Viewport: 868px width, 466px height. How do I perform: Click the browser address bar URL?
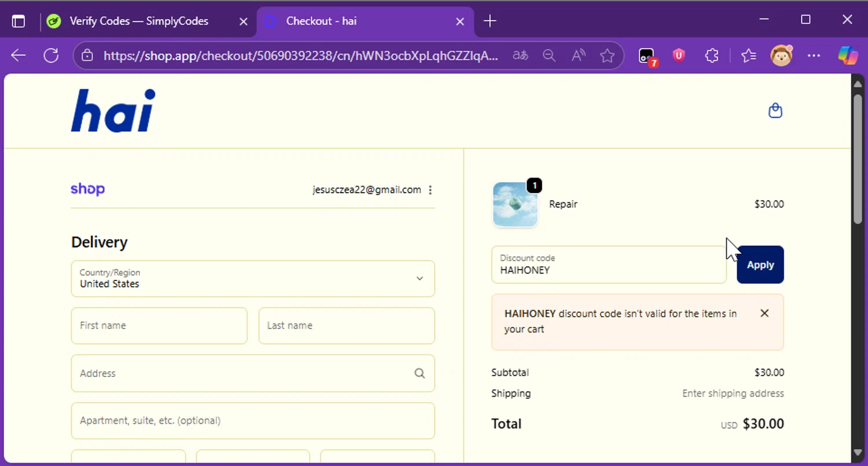300,56
